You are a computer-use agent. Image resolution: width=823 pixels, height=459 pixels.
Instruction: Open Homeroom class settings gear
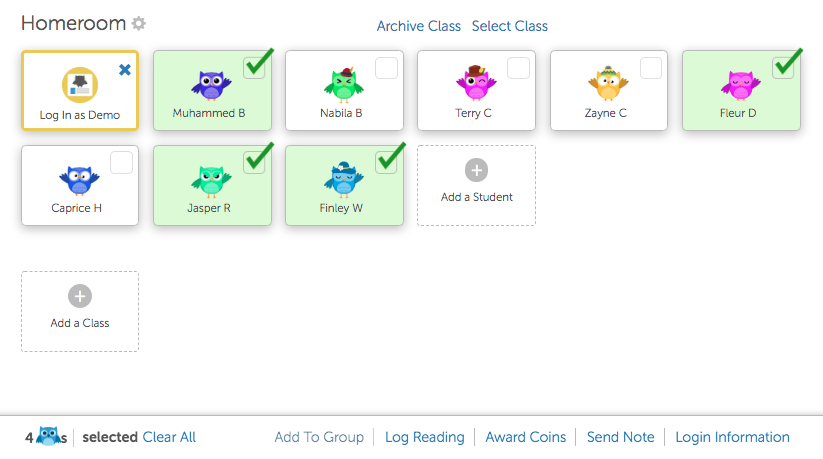point(139,24)
